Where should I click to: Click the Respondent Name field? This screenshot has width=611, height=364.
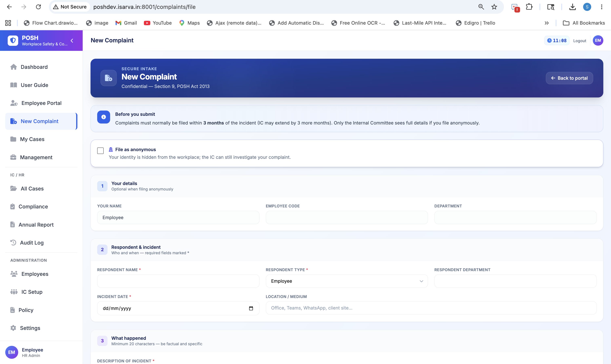[178, 281]
